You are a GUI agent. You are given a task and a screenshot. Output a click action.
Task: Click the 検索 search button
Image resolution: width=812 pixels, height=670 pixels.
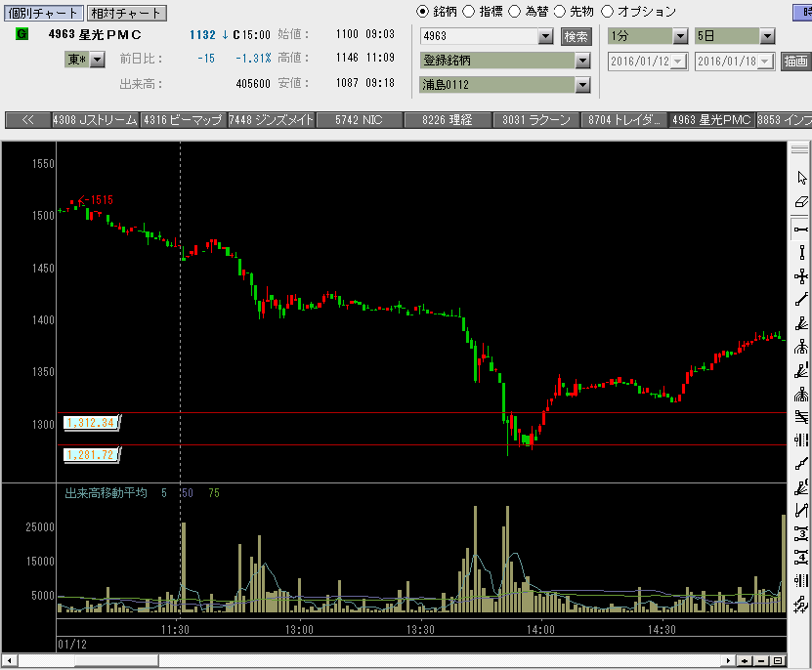coord(576,37)
